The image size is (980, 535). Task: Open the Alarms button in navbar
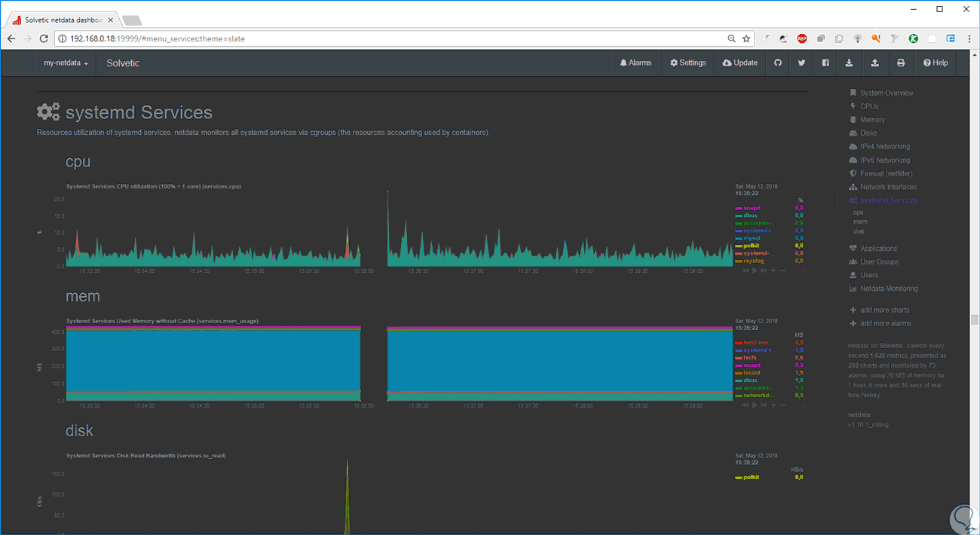[x=635, y=63]
